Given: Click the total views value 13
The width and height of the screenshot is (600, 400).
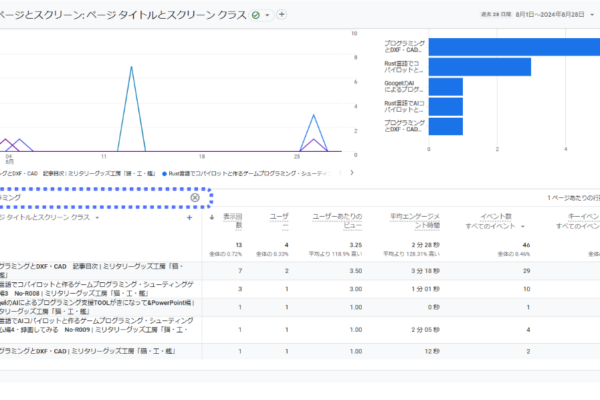Looking at the screenshot, I should 239,245.
